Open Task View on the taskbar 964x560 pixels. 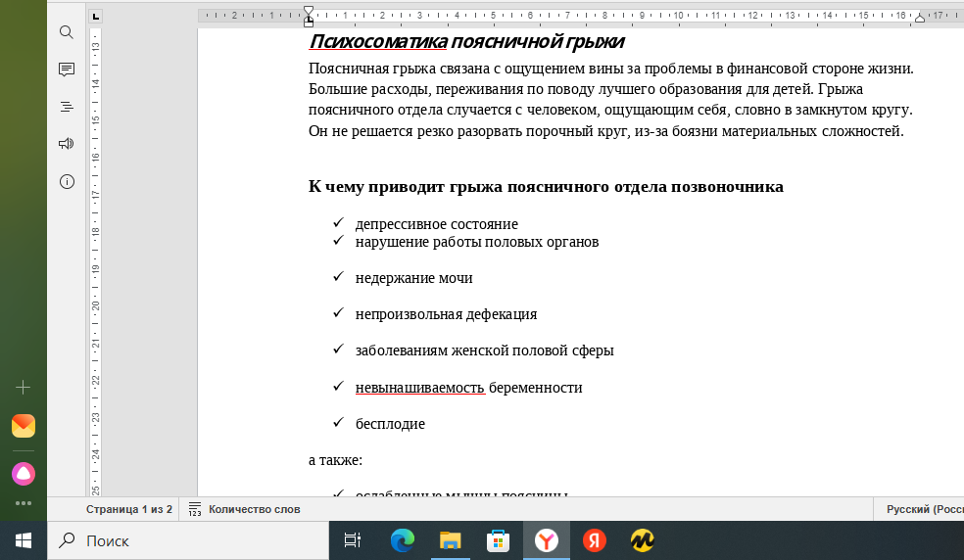tap(353, 540)
